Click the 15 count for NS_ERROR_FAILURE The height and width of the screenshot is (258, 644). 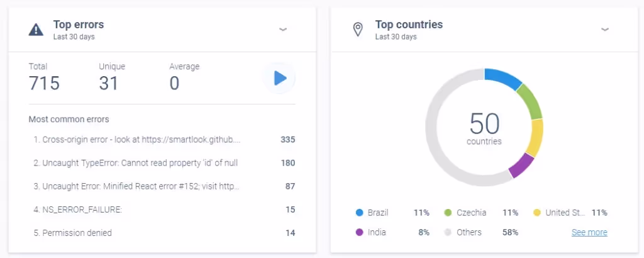tap(291, 210)
